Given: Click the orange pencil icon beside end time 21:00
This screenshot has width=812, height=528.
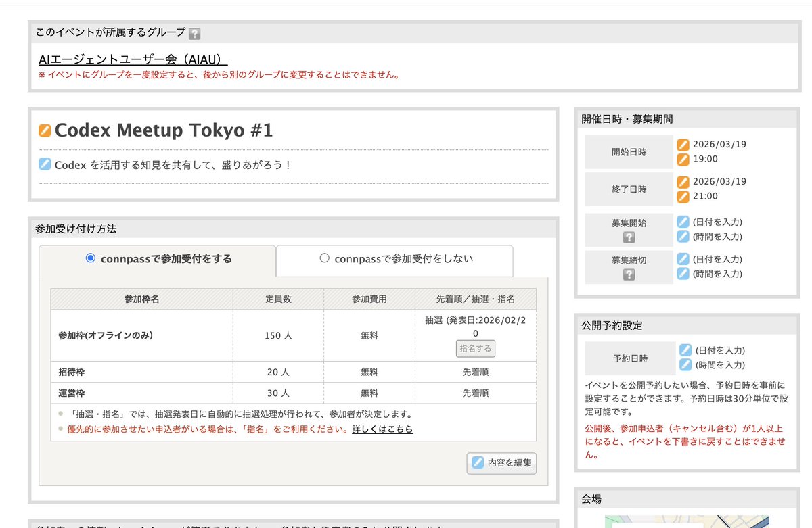Looking at the screenshot, I should (683, 197).
